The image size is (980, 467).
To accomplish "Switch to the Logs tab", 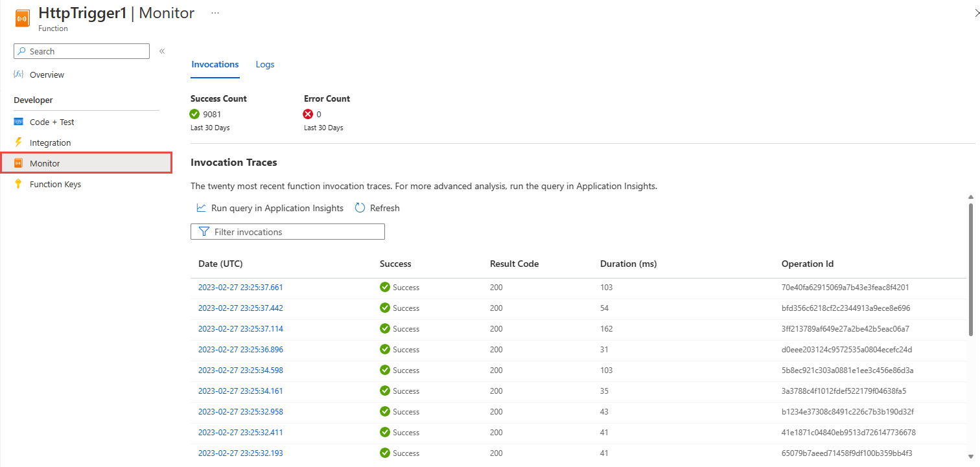I will (264, 64).
